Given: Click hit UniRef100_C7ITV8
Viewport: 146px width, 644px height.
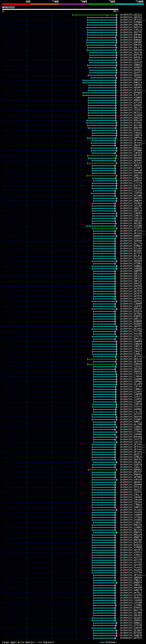Looking at the screenshot, I should click(131, 183).
